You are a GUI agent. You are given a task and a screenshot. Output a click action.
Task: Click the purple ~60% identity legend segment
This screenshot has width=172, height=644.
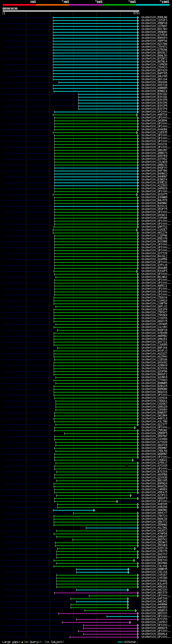[86, 5]
